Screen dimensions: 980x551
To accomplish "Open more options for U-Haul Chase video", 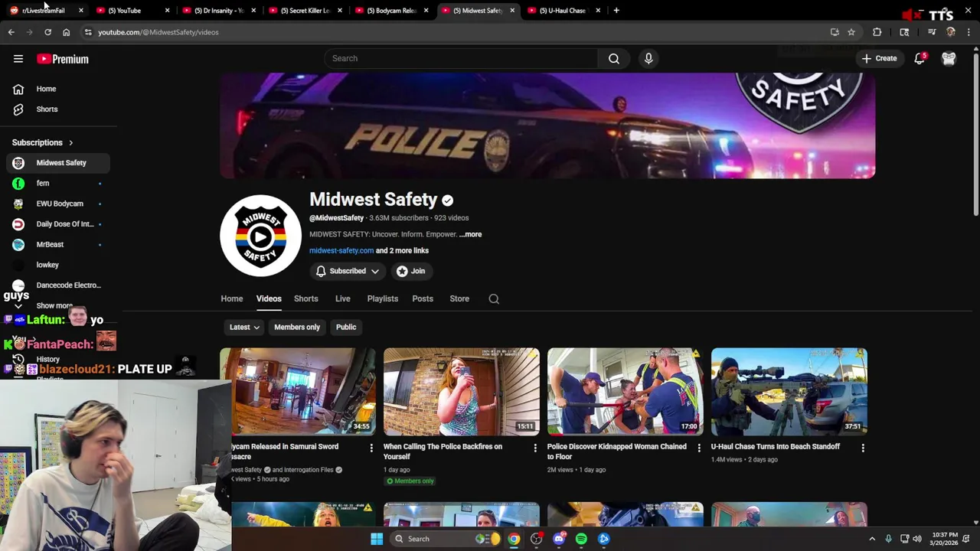I will (x=863, y=448).
